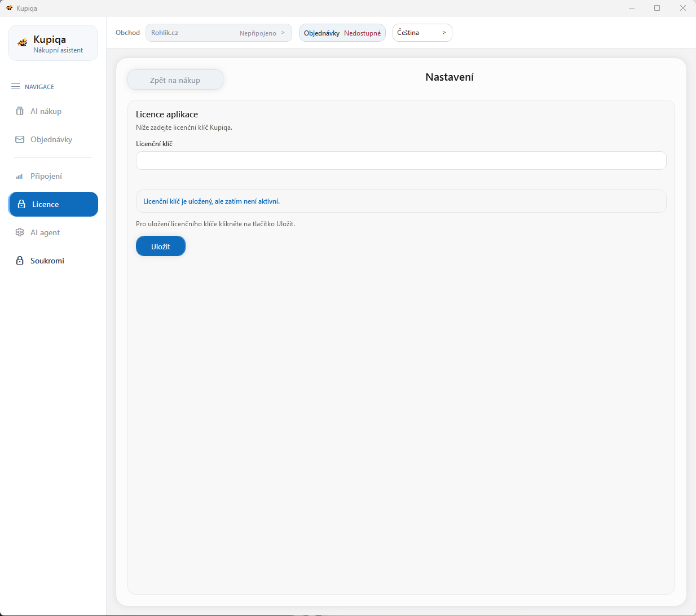Image resolution: width=696 pixels, height=616 pixels.
Task: Click the Objednávky Nedostupné status chip
Action: [342, 33]
